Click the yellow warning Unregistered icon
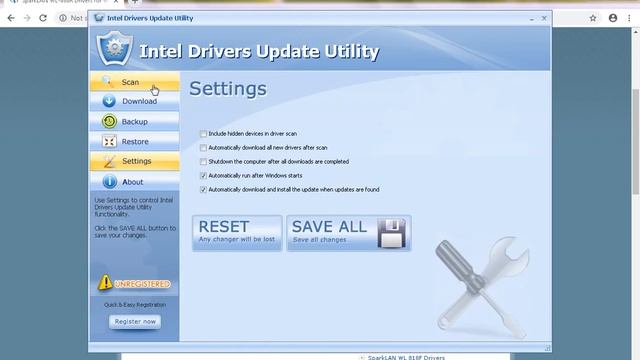The image size is (640, 360). [x=105, y=282]
